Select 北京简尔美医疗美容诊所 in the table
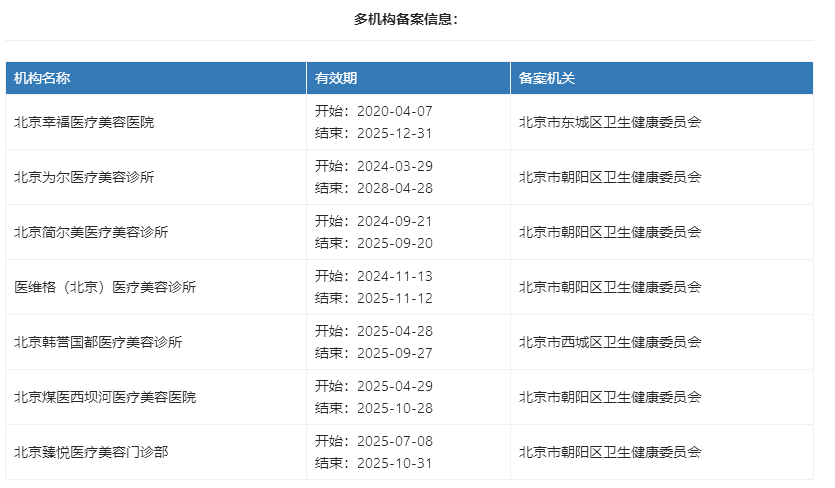Screen dimensions: 835x488 click(91, 232)
